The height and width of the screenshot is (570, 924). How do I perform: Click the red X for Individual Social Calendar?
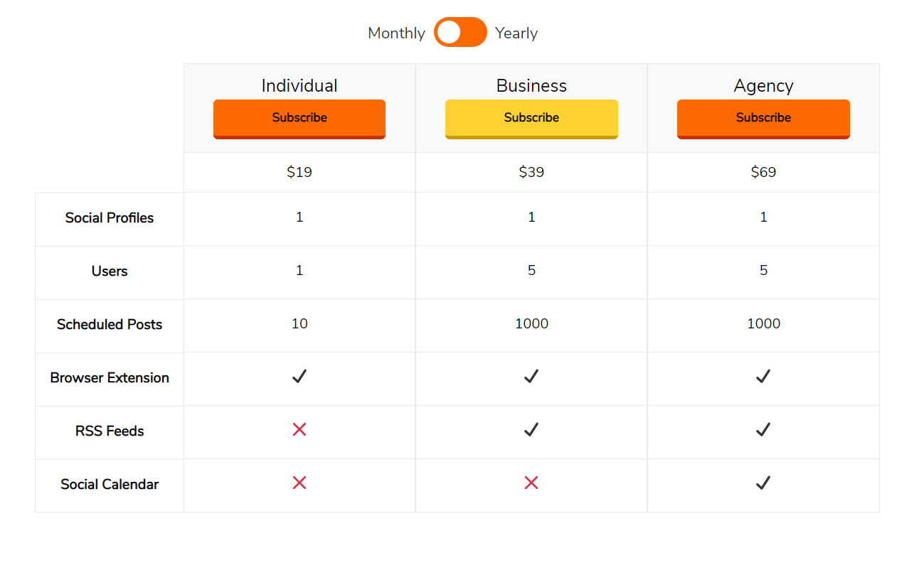coord(299,483)
